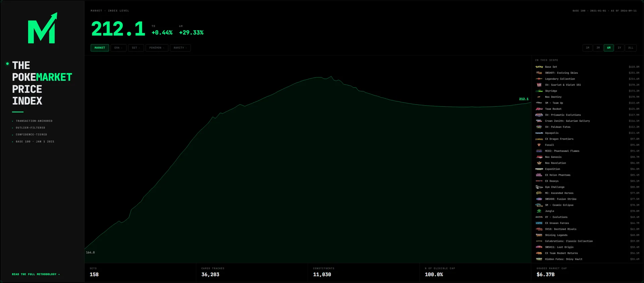Select the 6M time range

[x=609, y=48]
